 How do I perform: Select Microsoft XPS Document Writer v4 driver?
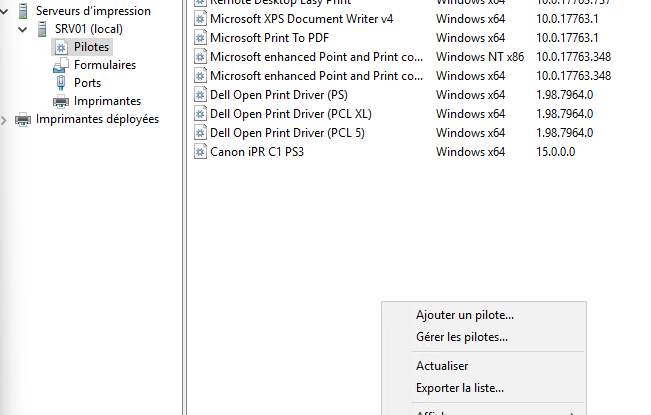pyautogui.click(x=301, y=19)
